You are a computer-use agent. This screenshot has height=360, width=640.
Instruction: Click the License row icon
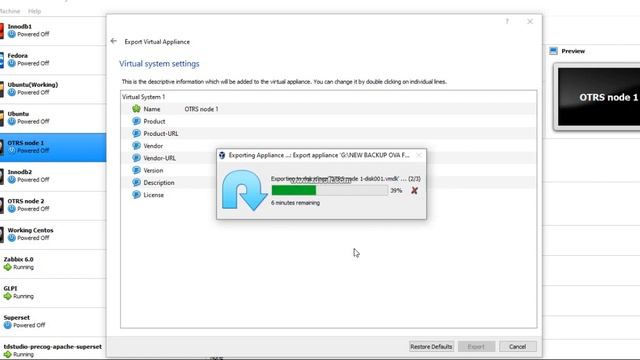tap(136, 195)
